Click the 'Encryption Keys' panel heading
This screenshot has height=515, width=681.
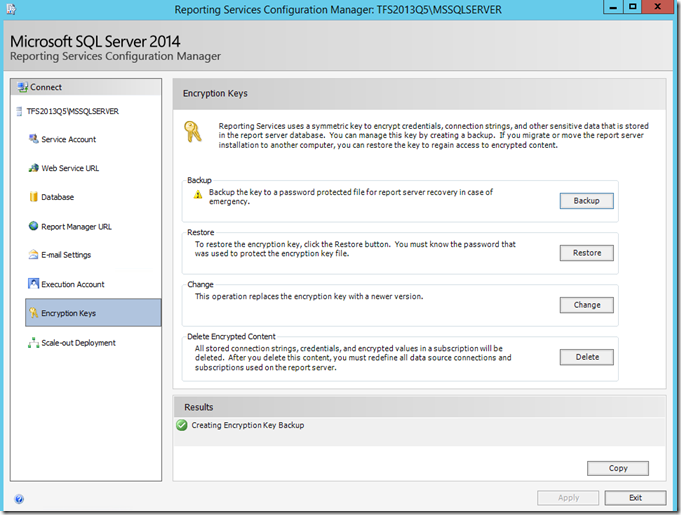(215, 93)
